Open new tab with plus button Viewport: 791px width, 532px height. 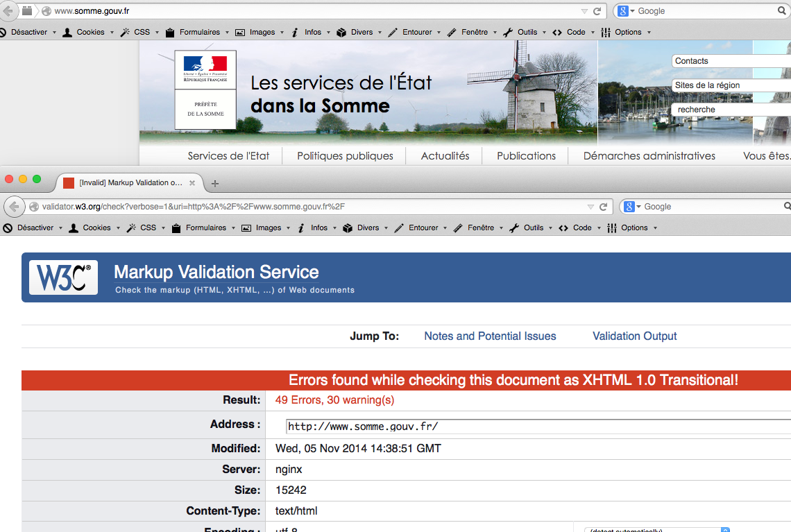pyautogui.click(x=215, y=184)
